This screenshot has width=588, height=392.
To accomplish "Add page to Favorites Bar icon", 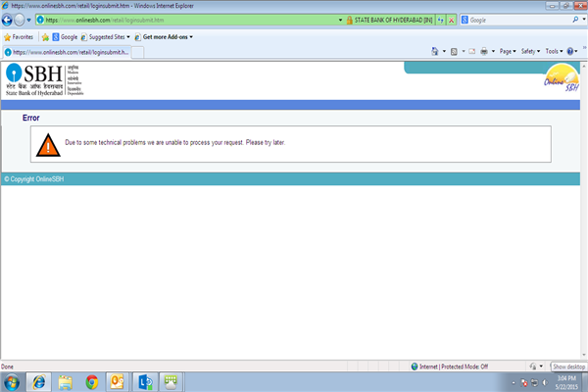I will 45,37.
